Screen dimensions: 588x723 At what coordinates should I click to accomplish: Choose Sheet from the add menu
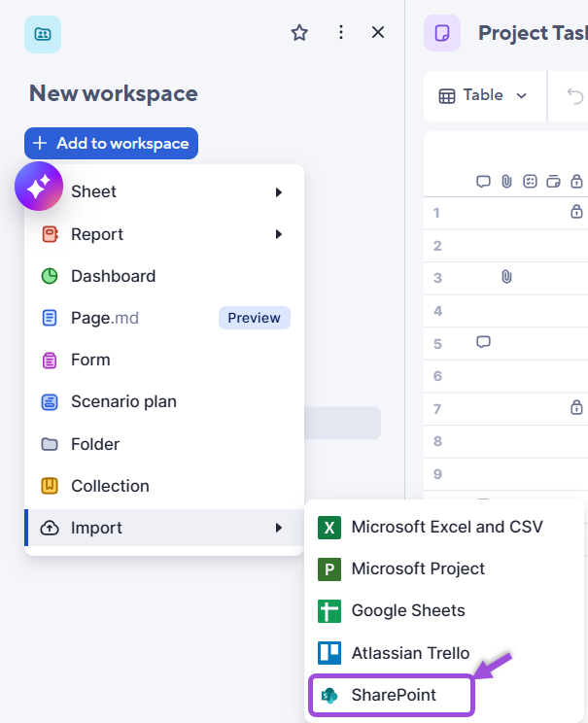(163, 191)
